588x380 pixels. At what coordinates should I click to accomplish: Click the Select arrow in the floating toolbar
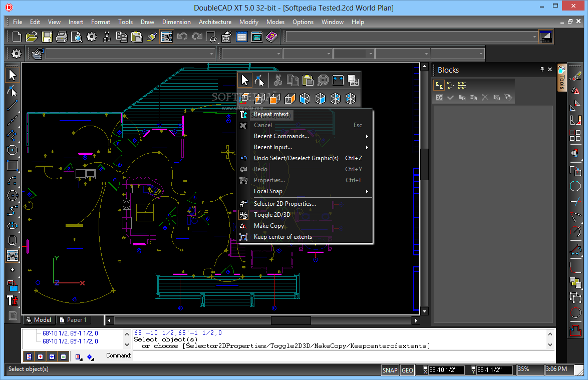[x=245, y=80]
